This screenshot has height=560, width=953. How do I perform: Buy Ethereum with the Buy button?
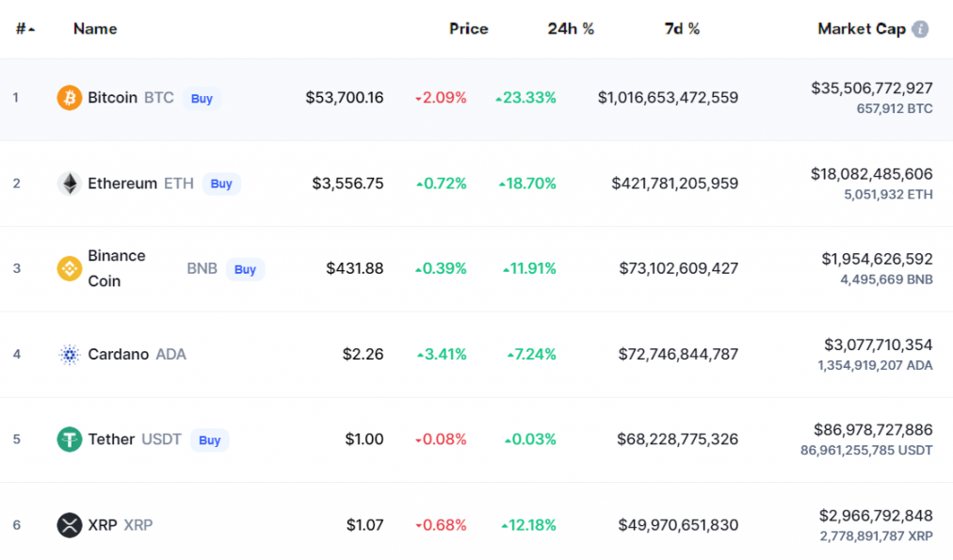[221, 184]
